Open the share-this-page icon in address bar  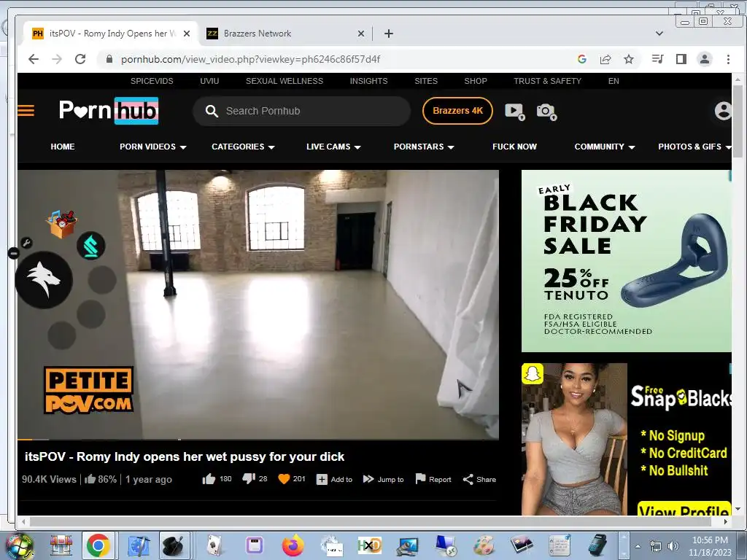605,59
